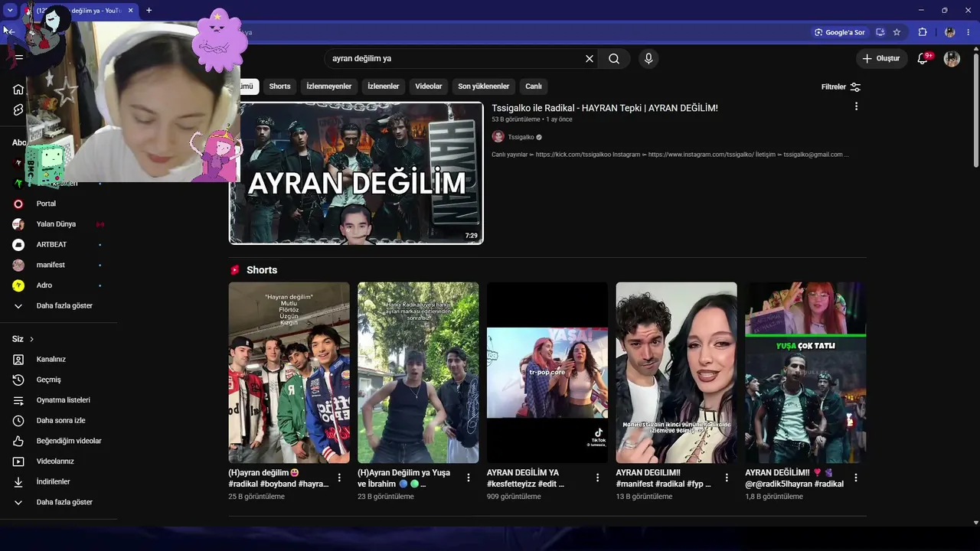Open the account avatar menu
The height and width of the screenshot is (551, 980).
pos(952,59)
